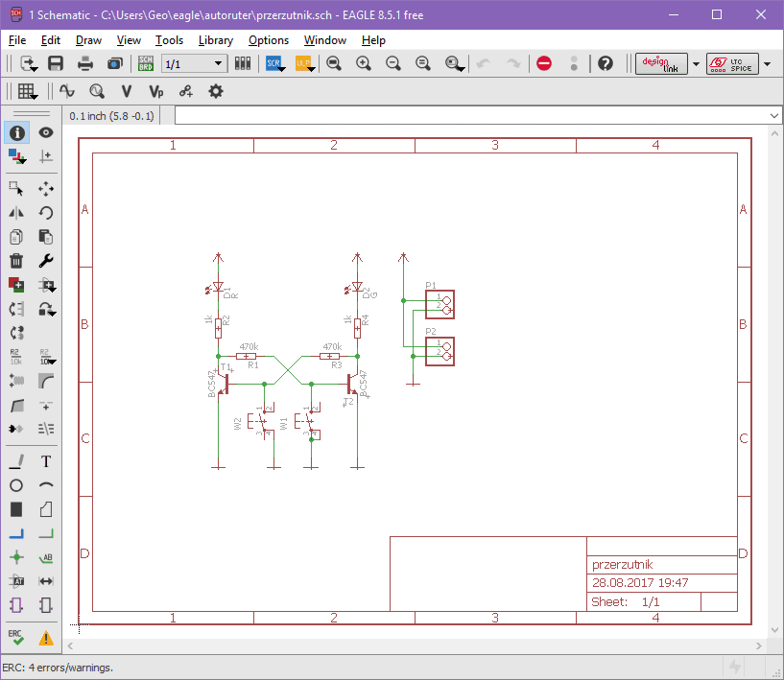Image resolution: width=784 pixels, height=680 pixels.
Task: Select the Junction tool with green dot
Action: [x=16, y=557]
